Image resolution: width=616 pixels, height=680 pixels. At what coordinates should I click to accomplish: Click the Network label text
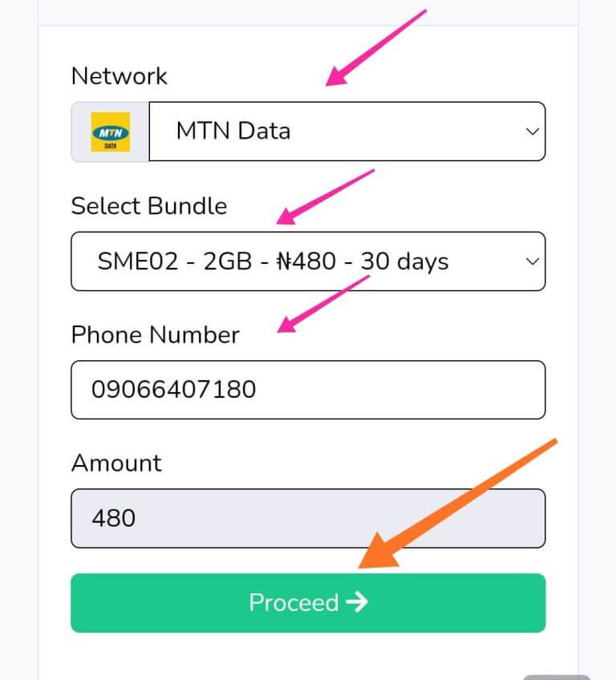point(120,75)
